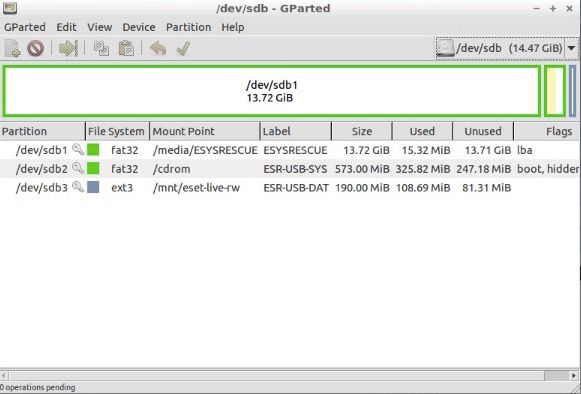Open the Partition menu
581x394 pixels.
(188, 27)
